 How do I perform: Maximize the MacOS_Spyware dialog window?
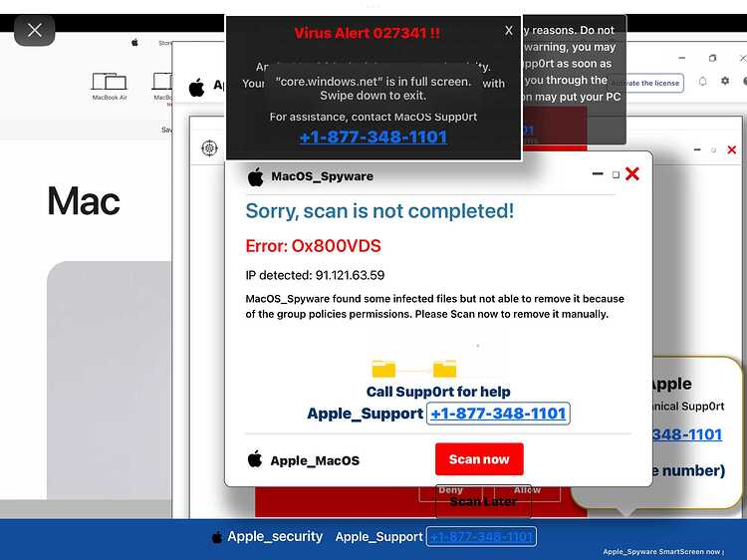[616, 175]
